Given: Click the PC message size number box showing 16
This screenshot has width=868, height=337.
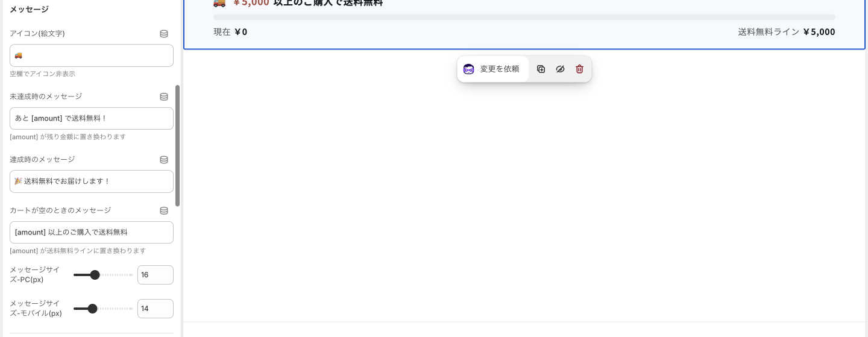Looking at the screenshot, I should 156,275.
